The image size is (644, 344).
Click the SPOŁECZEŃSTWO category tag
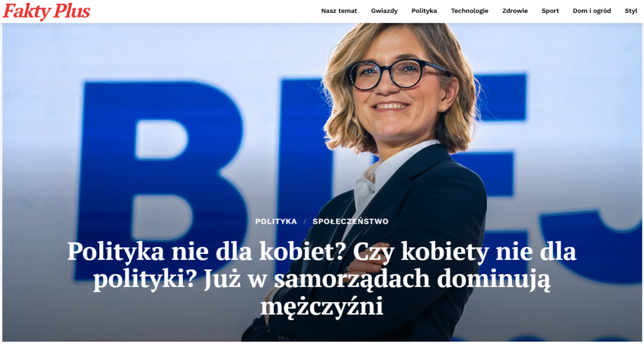[x=350, y=221]
